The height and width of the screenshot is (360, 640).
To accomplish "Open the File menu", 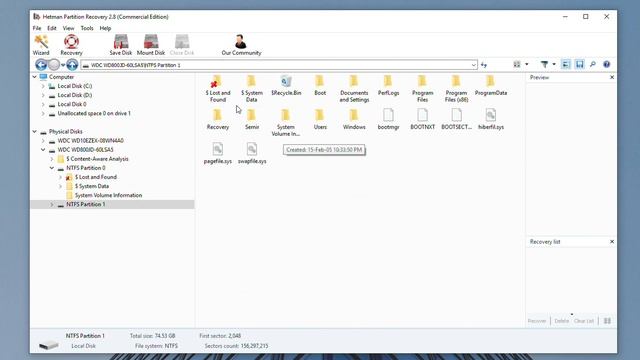I will pyautogui.click(x=37, y=28).
